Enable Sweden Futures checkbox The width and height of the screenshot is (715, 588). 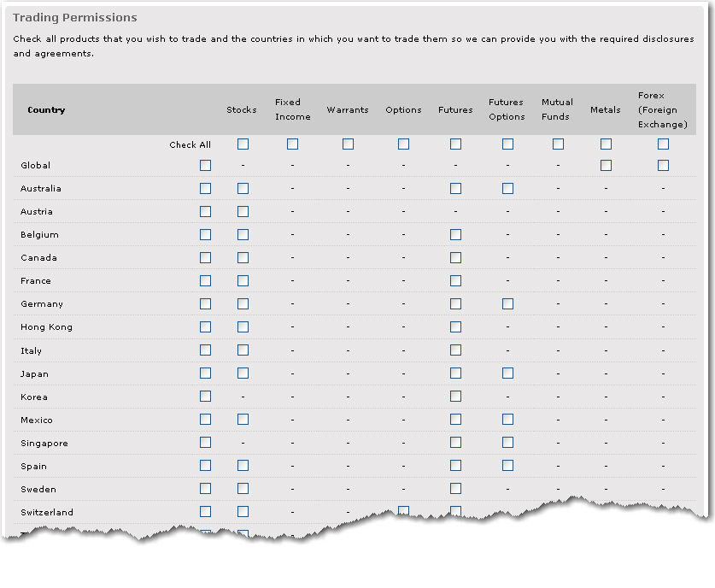[455, 489]
